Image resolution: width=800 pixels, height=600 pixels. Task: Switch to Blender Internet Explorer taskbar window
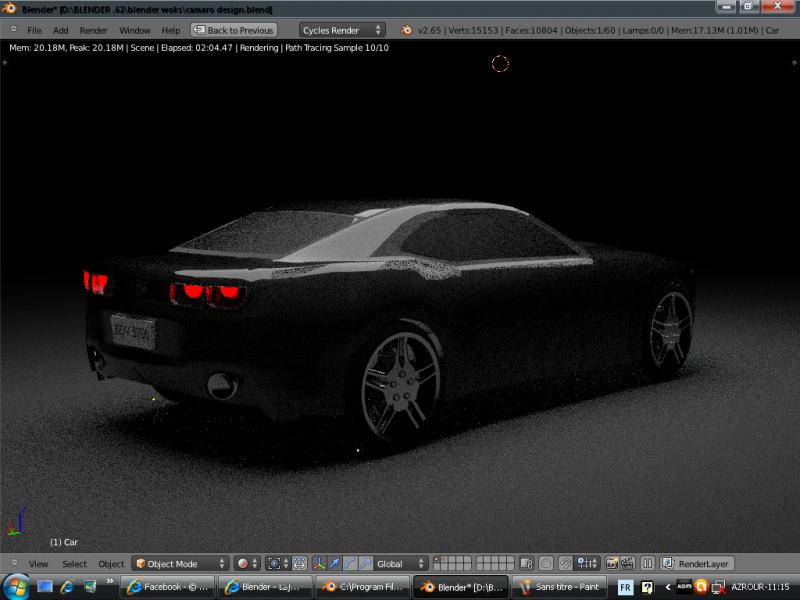point(265,587)
